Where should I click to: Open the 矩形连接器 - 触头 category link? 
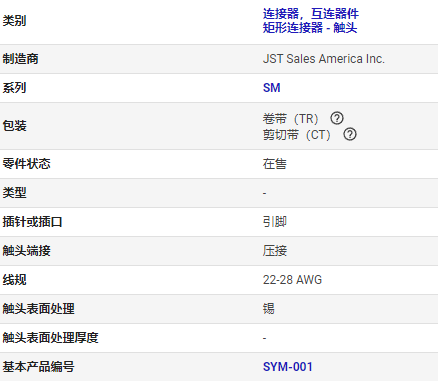tap(310, 27)
